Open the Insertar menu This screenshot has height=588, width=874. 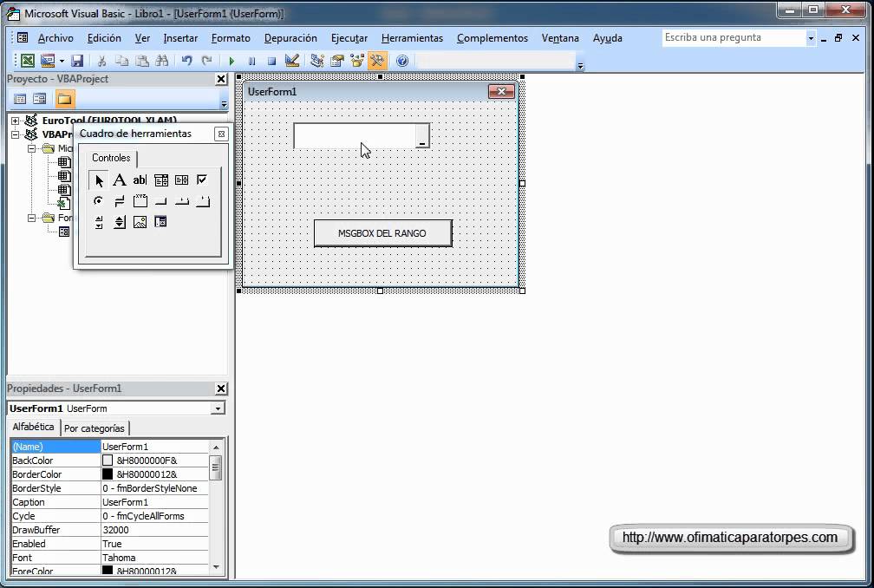point(180,38)
